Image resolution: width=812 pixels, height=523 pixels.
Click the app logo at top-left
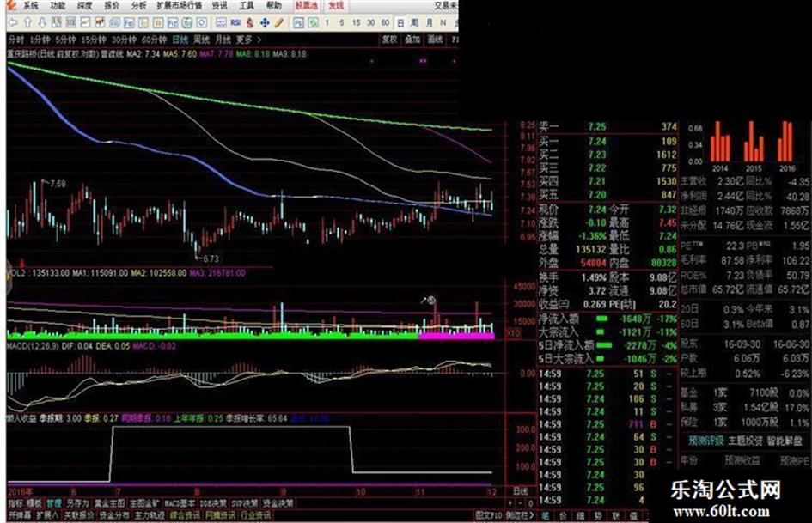click(x=12, y=6)
